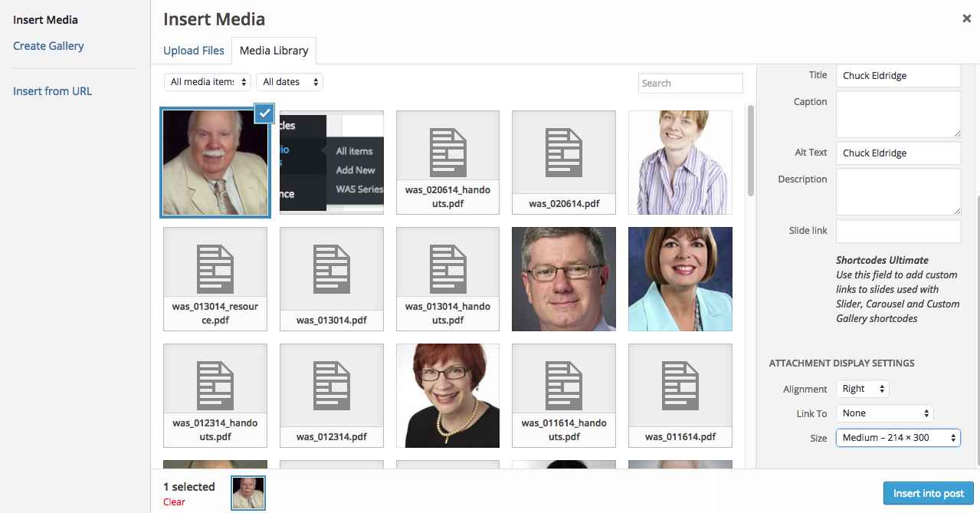Close the Insert Media dialog
The height and width of the screenshot is (513, 980).
[x=967, y=19]
